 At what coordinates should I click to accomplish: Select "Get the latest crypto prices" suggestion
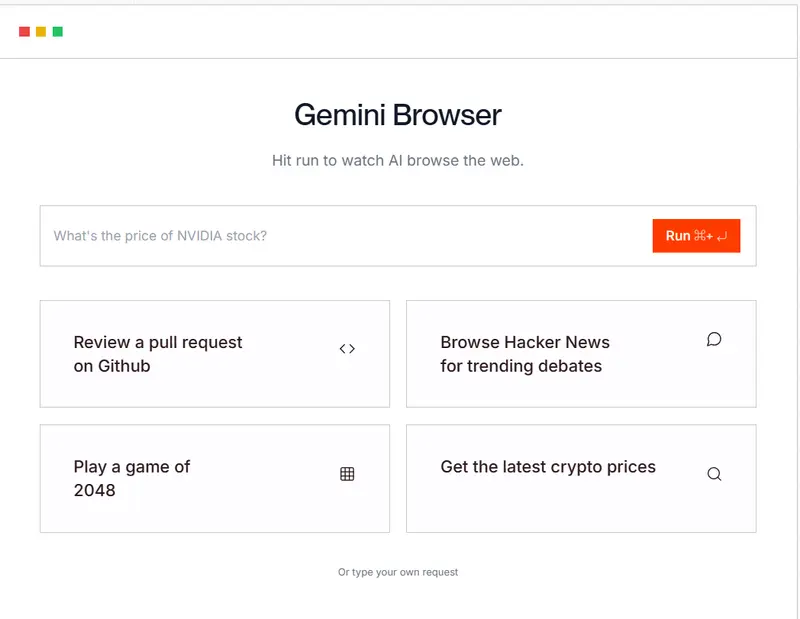click(580, 478)
